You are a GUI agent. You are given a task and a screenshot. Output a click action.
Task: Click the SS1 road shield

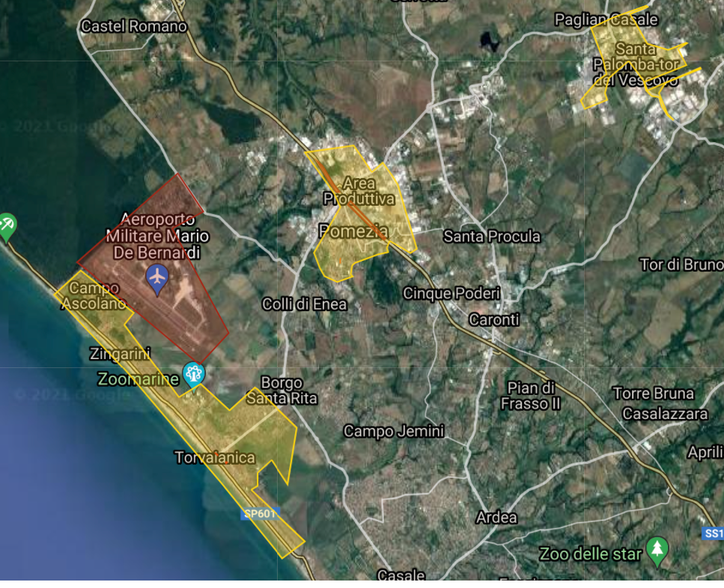point(714,533)
